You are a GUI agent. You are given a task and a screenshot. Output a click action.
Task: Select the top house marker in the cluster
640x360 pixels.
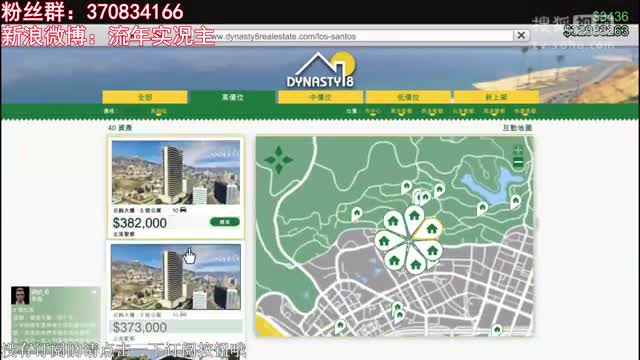[414, 216]
